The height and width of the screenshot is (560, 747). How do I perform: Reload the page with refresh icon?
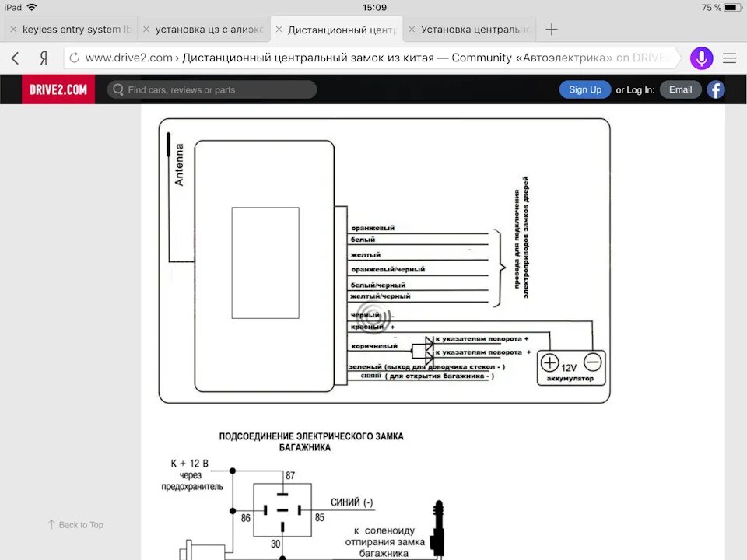coord(75,58)
